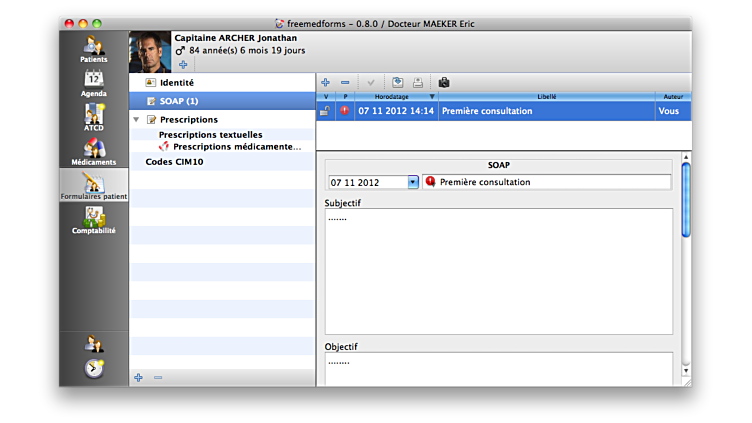752x423 pixels.
Task: Open the Médicaments section
Action: (x=94, y=151)
